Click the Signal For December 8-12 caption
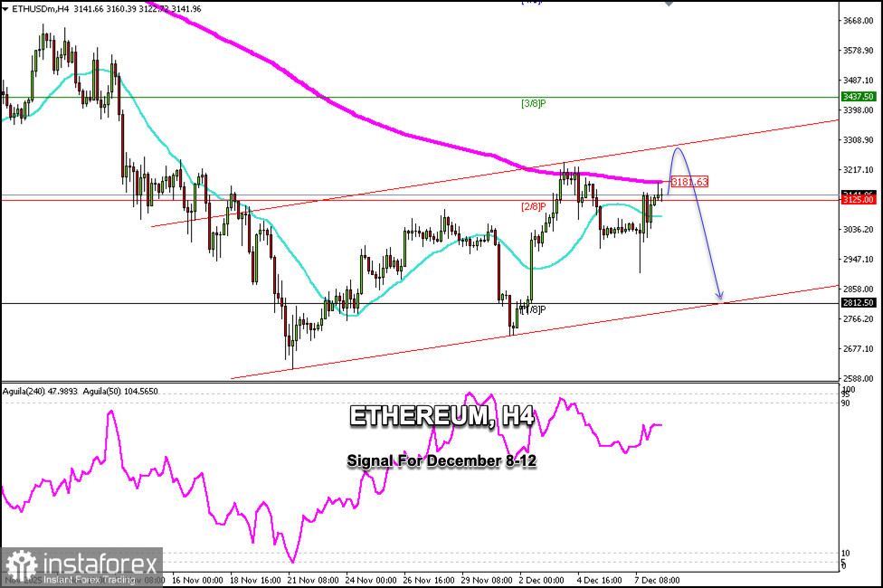Viewport: 883px width, 588px height. tap(441, 460)
